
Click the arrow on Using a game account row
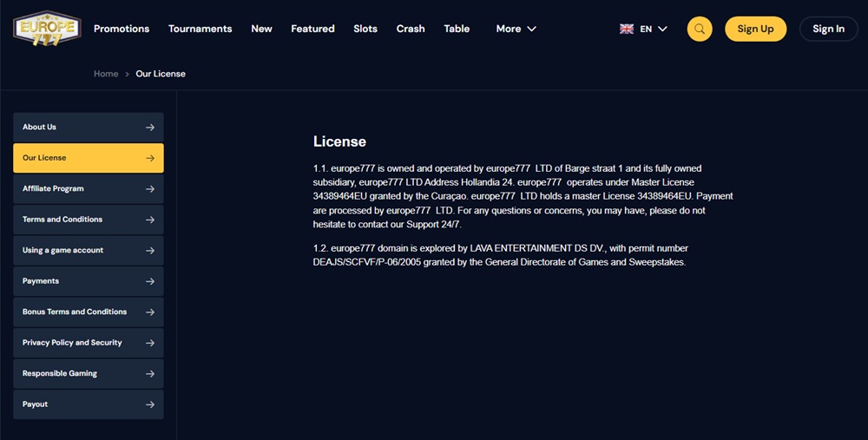pos(150,251)
